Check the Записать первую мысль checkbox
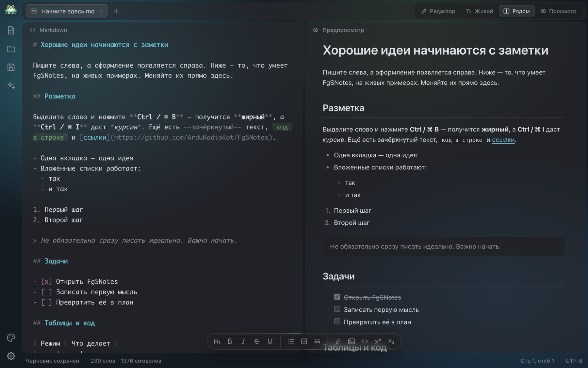Image resolution: width=588 pixels, height=368 pixels. coord(337,309)
